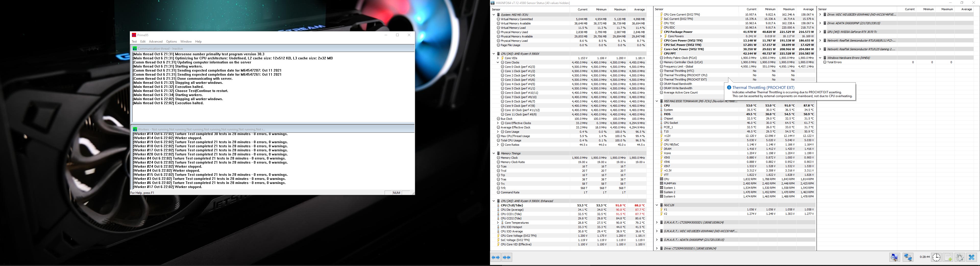
Task: Click the chip icon beside NUC126
Action: click(x=661, y=205)
